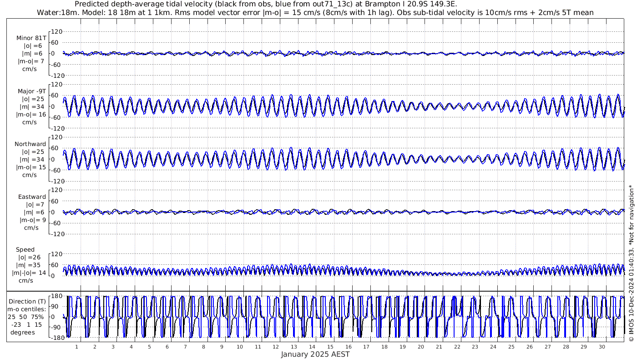This screenshot has height=364, width=637.
Task: Click the 'Water:18m. Model' subtitle line
Action: coord(315,12)
